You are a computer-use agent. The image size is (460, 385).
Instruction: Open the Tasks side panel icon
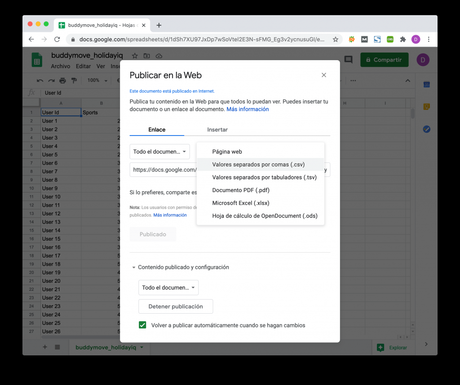(x=427, y=129)
